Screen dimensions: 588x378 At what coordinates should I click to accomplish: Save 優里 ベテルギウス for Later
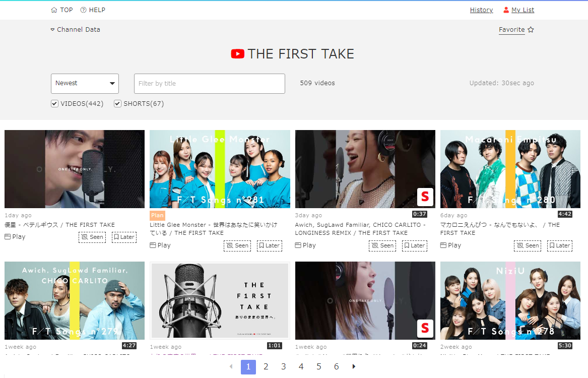tap(124, 237)
